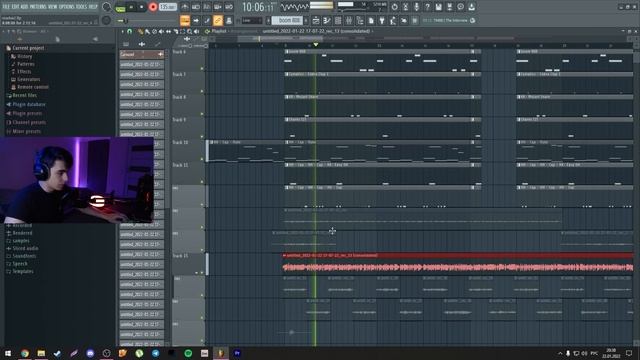The height and width of the screenshot is (360, 640).
Task: Open Telegram from the Windows taskbar
Action: pos(156,353)
